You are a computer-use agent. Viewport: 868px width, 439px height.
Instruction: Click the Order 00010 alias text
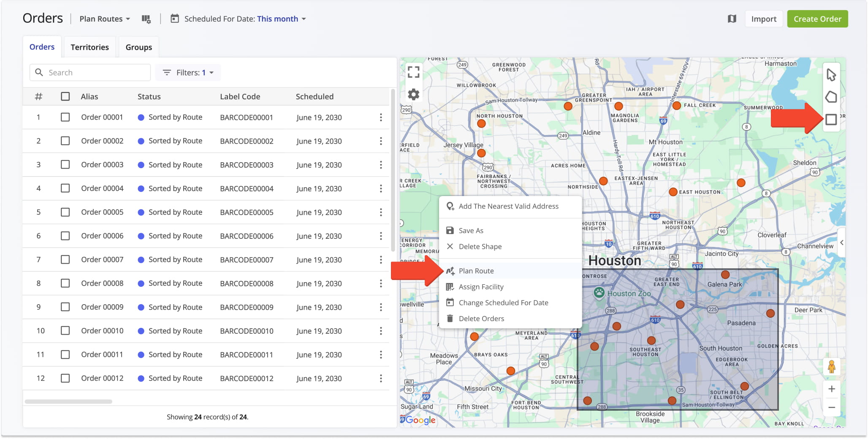click(102, 331)
